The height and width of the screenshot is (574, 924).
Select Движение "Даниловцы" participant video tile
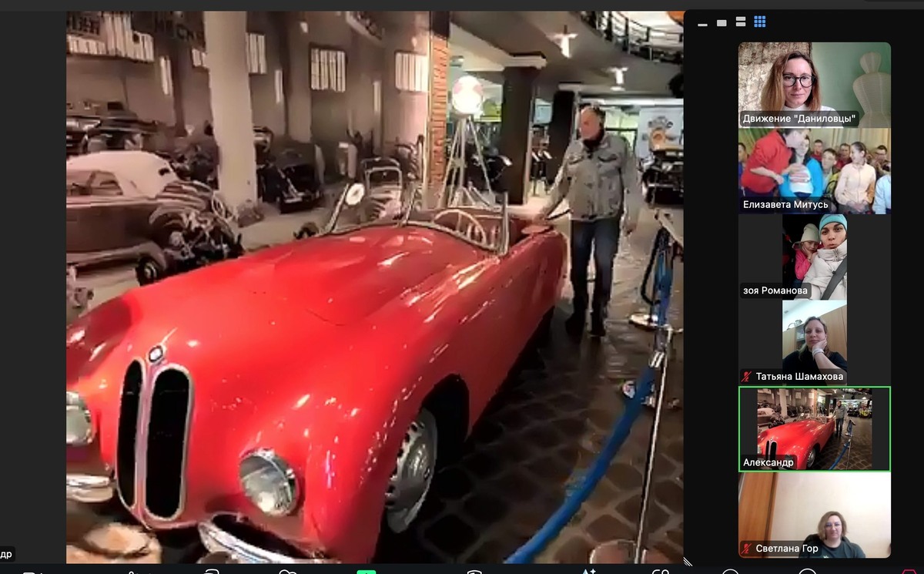(x=815, y=85)
